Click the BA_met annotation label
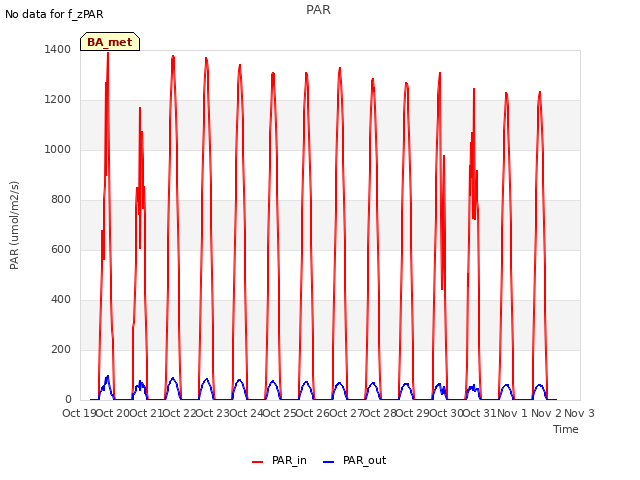The height and width of the screenshot is (480, 640). (x=110, y=42)
